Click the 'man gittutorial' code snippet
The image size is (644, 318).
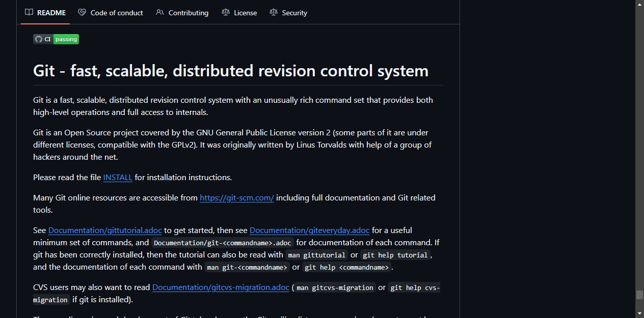(316, 255)
